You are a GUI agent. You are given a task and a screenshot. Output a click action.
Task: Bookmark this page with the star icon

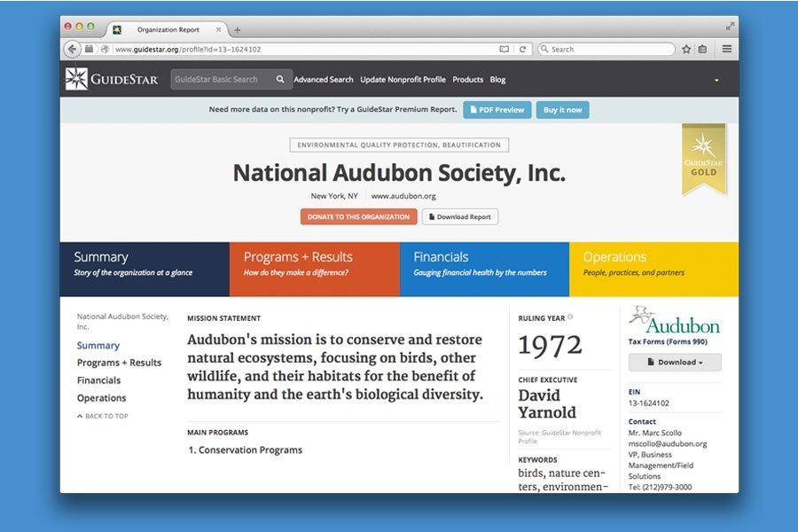click(x=685, y=49)
